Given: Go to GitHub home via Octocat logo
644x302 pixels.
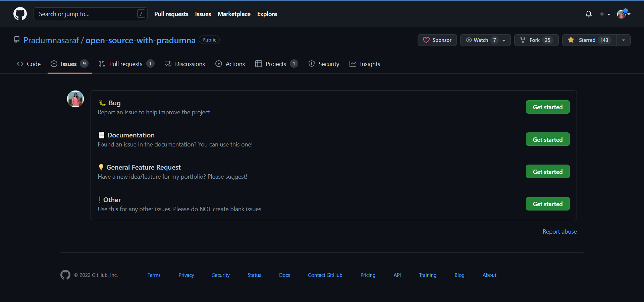Looking at the screenshot, I should pyautogui.click(x=20, y=14).
